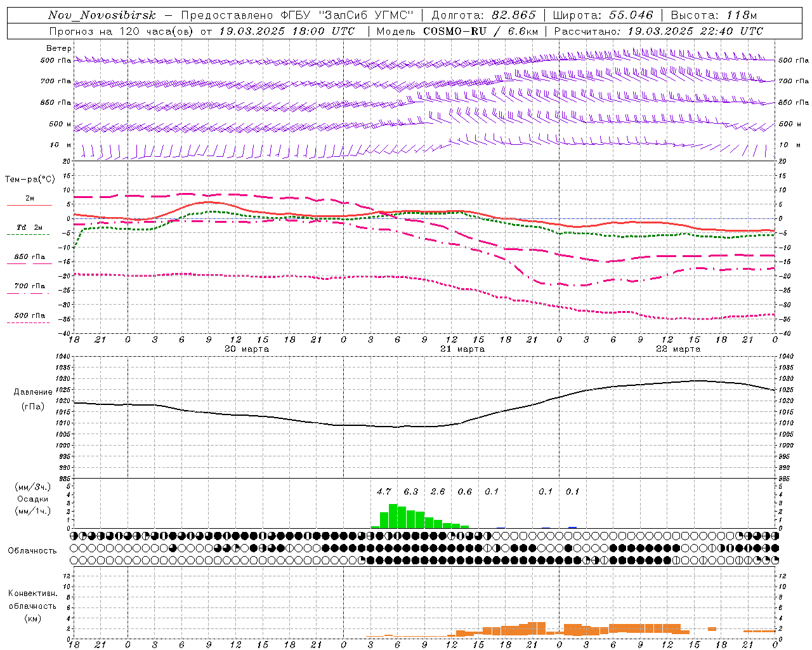
Task: Click the (гПа) pressure unit label
Action: (x=33, y=407)
